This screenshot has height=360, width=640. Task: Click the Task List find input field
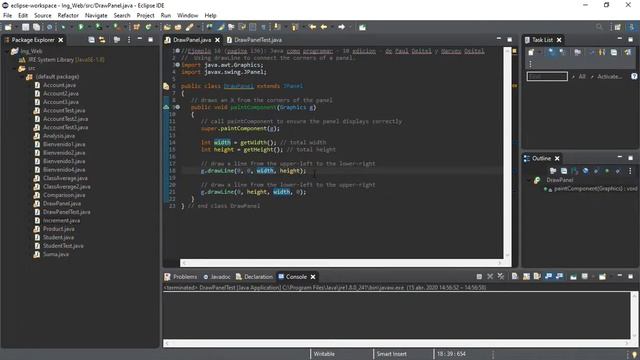click(x=547, y=76)
